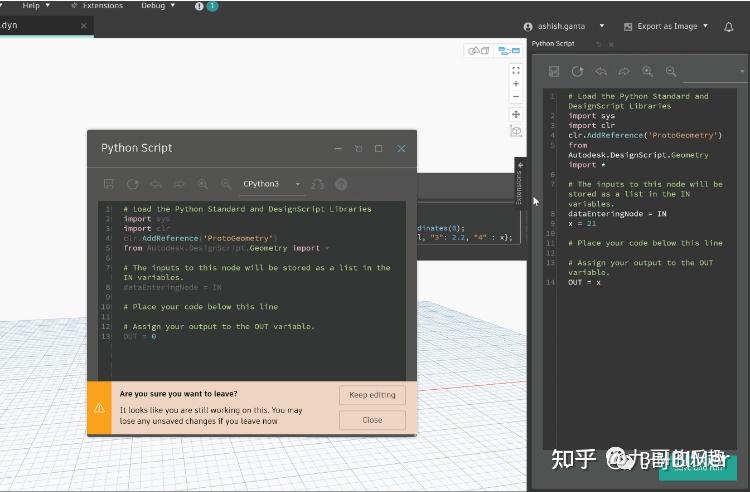Click the undo arrow in the docked Python Script panel
The image size is (750, 492).
[601, 72]
